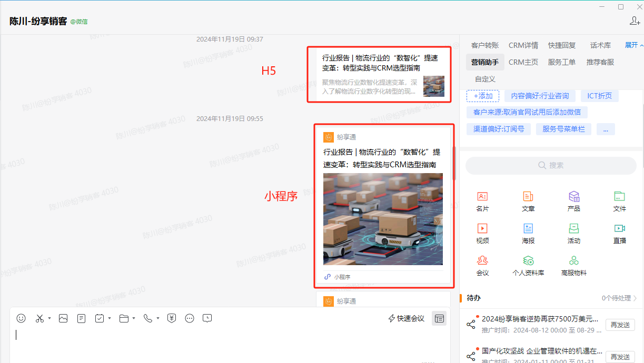Screen dimensions: 644x363
Task: Toggle the 展开 tabs expander
Action: pyautogui.click(x=634, y=45)
